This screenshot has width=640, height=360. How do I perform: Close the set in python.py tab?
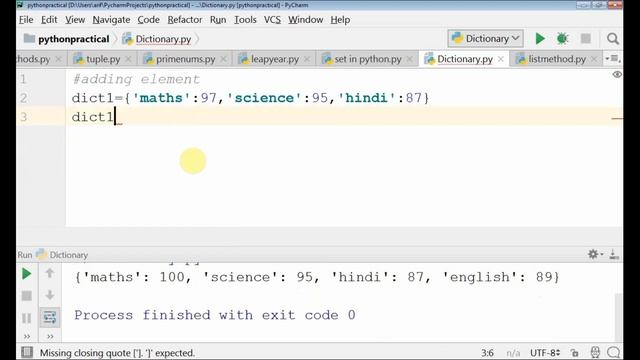(409, 59)
